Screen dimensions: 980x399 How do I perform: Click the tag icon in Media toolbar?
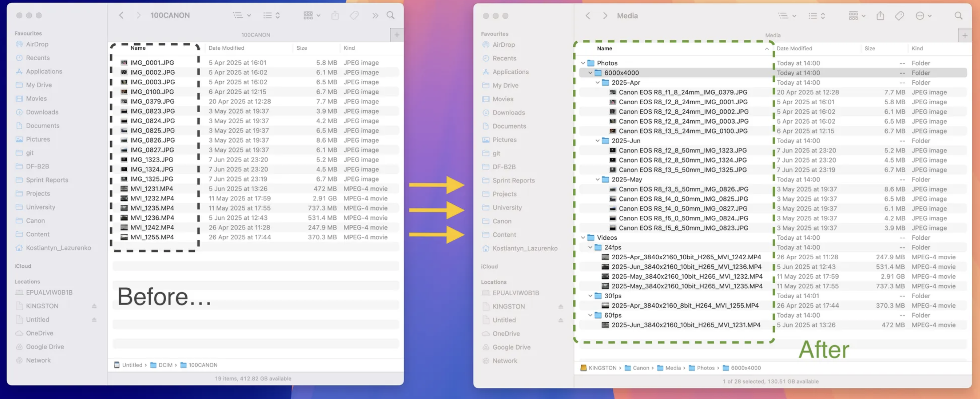click(x=899, y=16)
